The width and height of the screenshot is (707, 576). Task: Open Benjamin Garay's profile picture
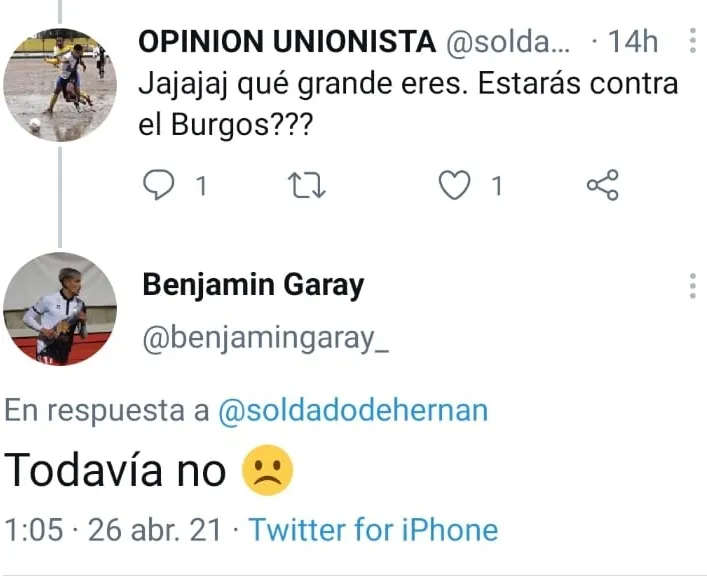(60, 308)
